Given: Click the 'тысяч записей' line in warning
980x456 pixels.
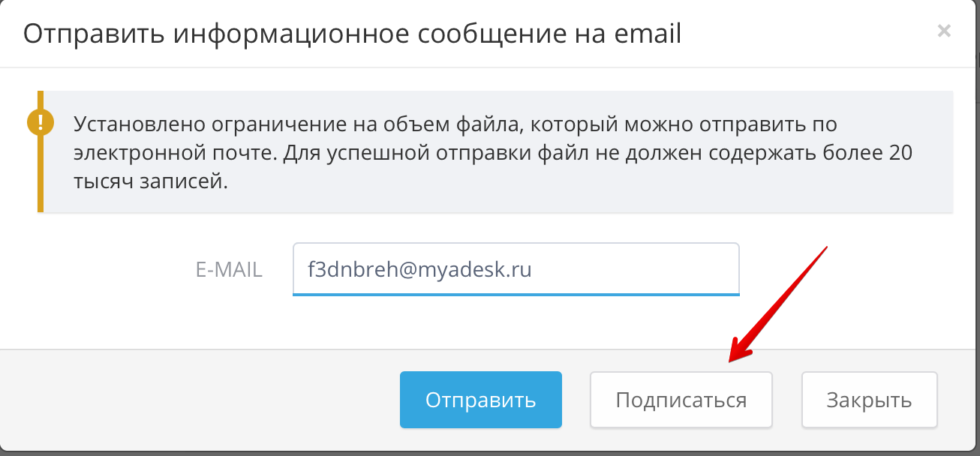Looking at the screenshot, I should [x=150, y=182].
